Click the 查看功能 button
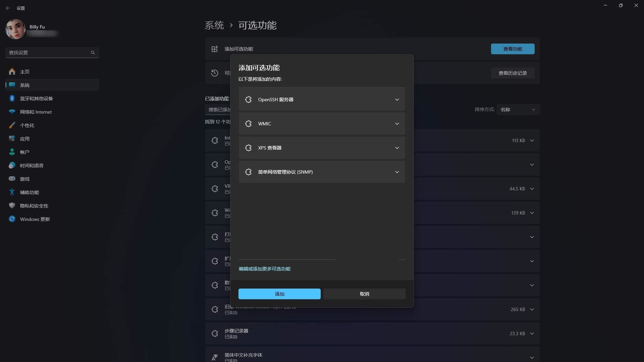This screenshot has height=362, width=644. 512,49
